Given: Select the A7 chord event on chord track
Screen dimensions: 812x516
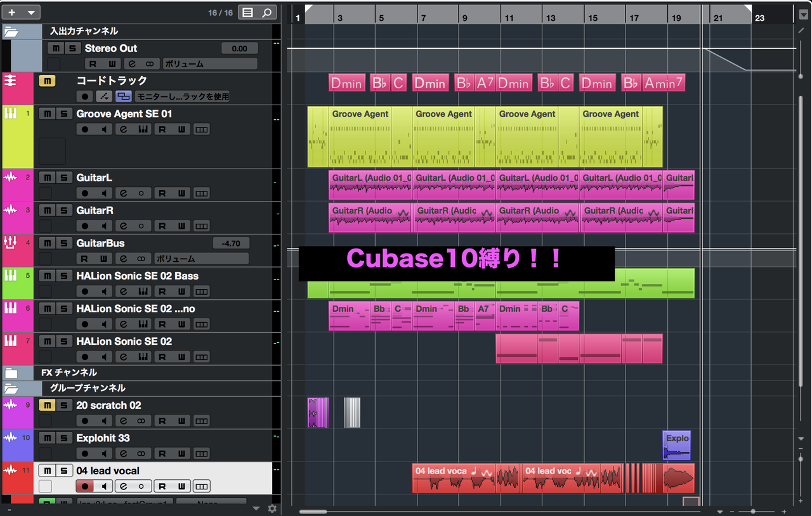Looking at the screenshot, I should (485, 83).
